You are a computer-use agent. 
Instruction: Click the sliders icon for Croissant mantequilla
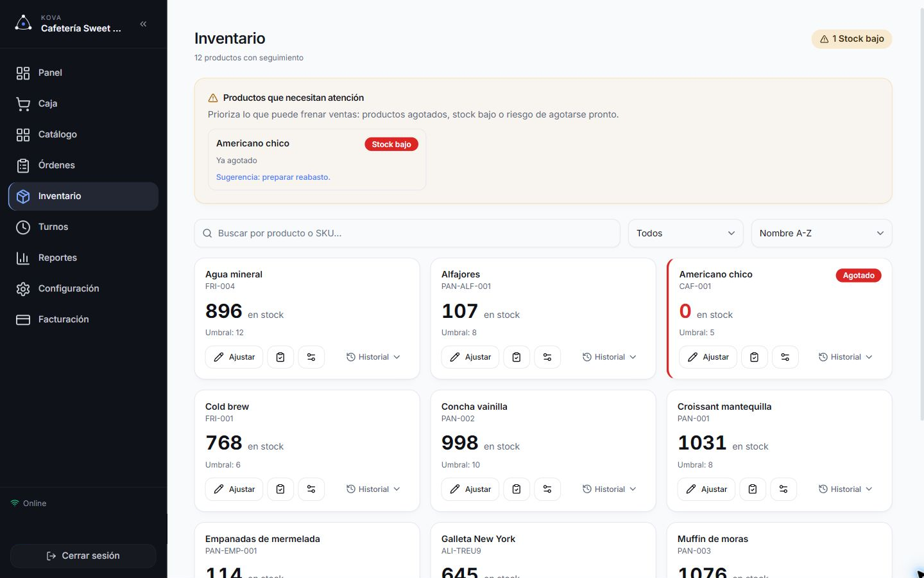(783, 489)
